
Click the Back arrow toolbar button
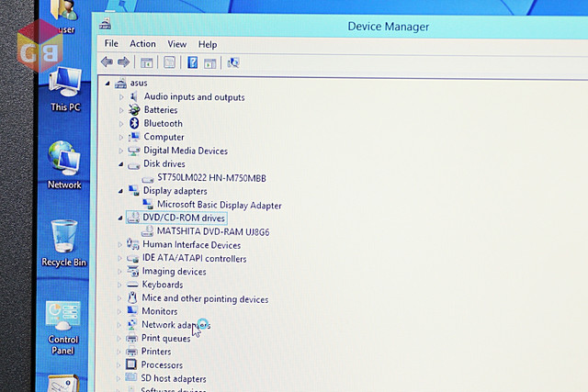click(107, 62)
